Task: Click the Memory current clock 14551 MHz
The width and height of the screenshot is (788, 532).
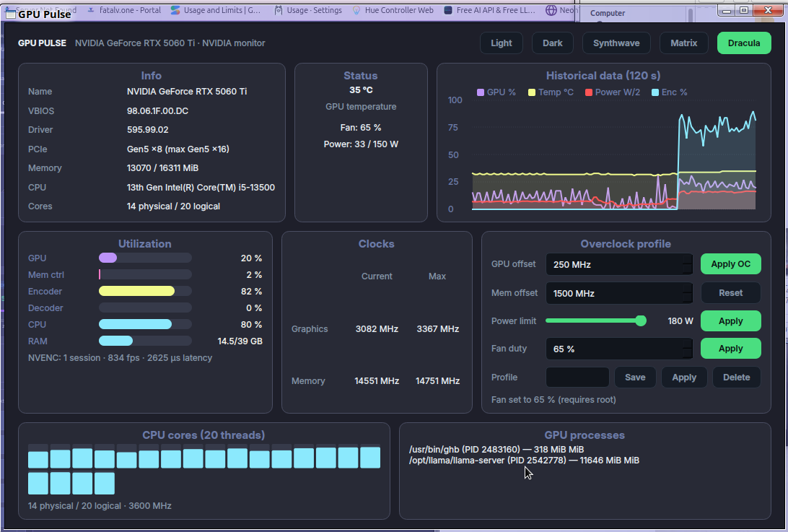Action: (x=377, y=381)
